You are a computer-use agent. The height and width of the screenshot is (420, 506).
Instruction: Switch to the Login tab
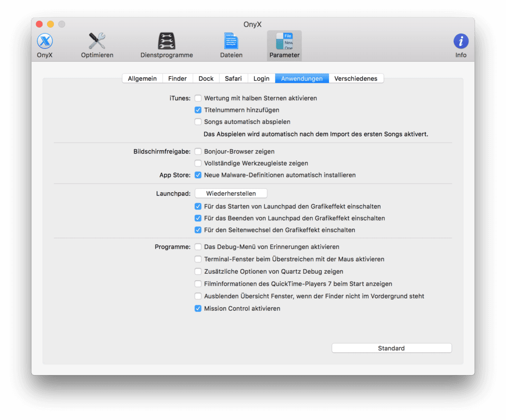point(261,79)
